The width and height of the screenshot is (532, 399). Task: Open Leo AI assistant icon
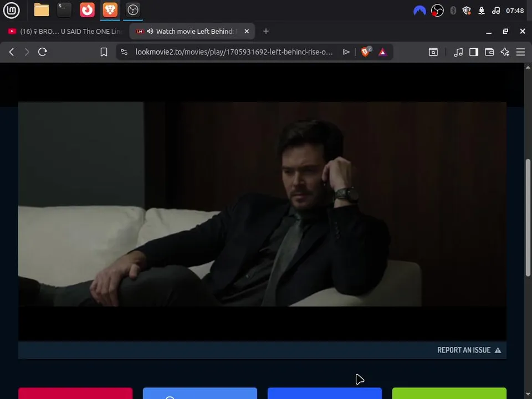[505, 52]
